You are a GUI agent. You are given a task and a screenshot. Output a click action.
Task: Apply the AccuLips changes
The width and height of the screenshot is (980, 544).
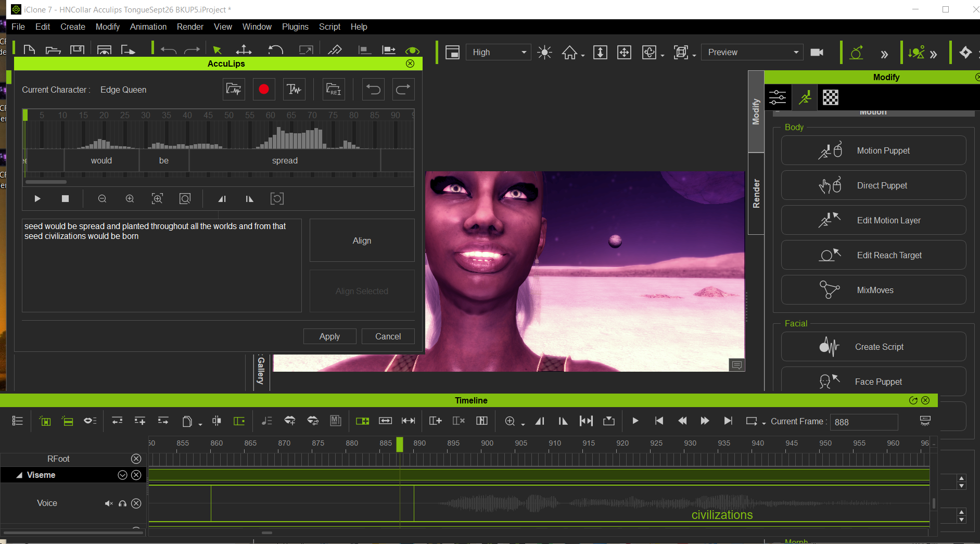click(x=330, y=336)
